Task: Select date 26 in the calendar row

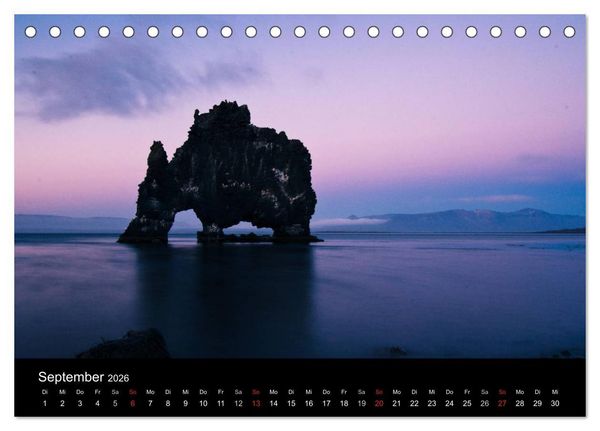Action: pos(485,403)
